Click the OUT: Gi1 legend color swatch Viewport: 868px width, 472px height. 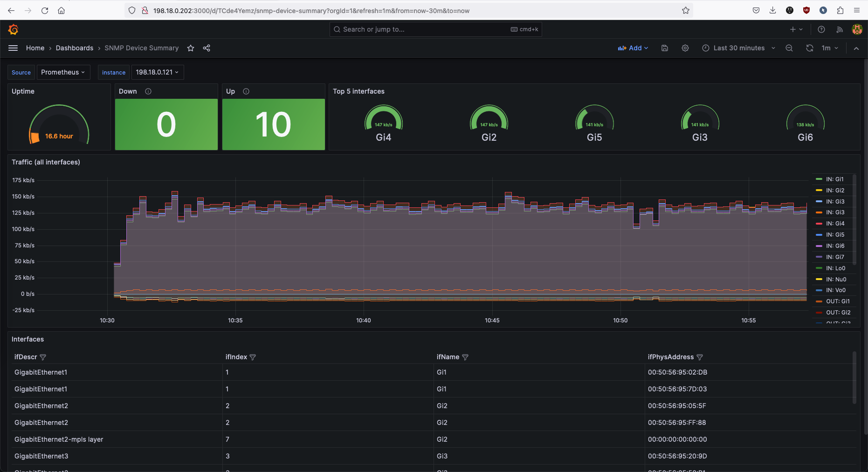coord(819,301)
